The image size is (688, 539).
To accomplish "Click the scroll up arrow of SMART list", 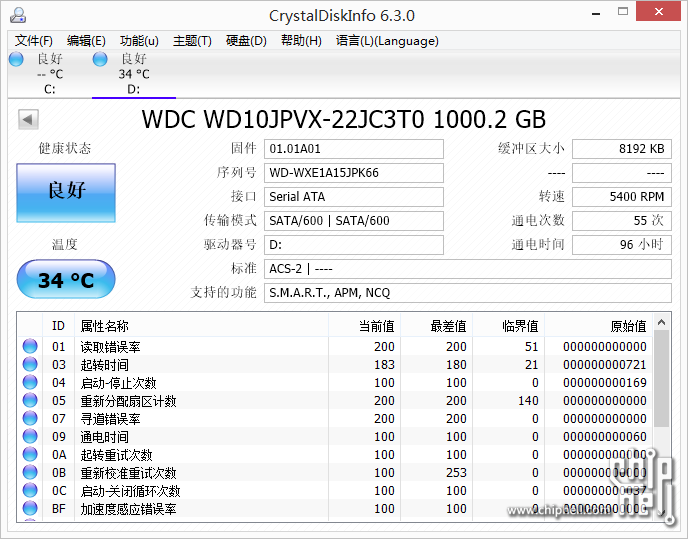I will pyautogui.click(x=662, y=323).
